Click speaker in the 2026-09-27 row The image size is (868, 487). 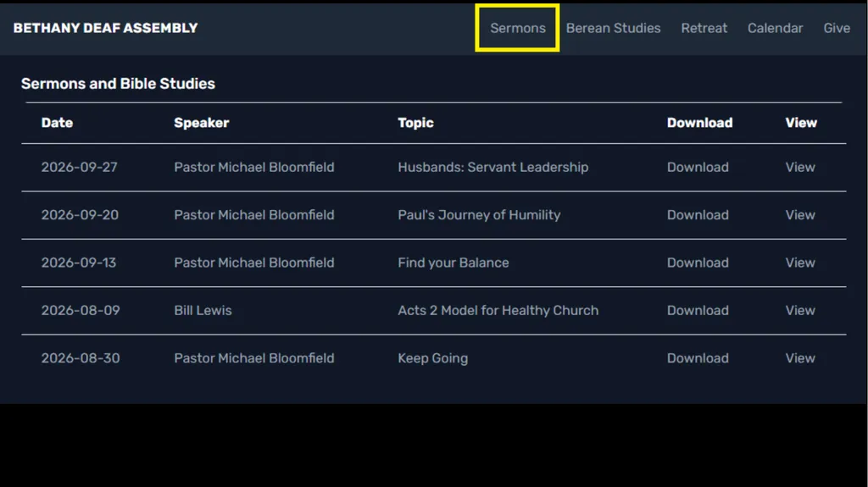coord(254,167)
